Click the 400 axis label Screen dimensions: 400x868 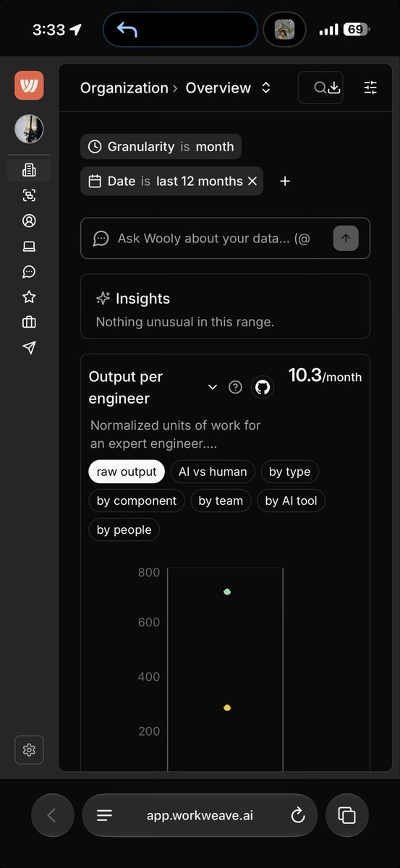click(148, 677)
